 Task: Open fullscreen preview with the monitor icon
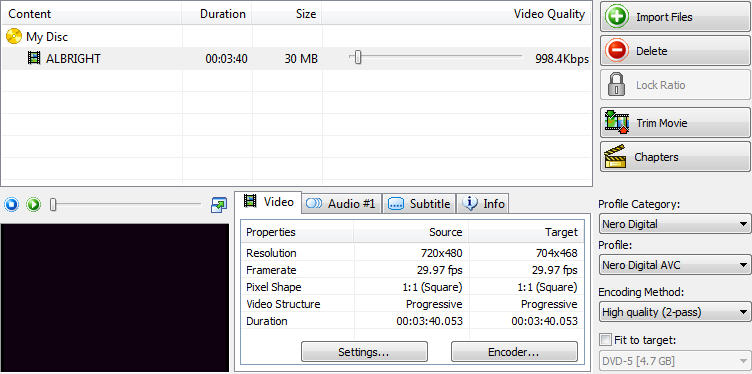tap(219, 205)
